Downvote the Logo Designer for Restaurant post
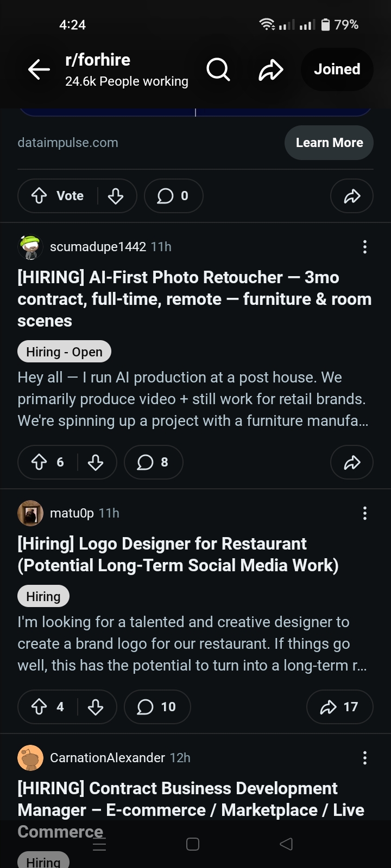 pos(96,707)
